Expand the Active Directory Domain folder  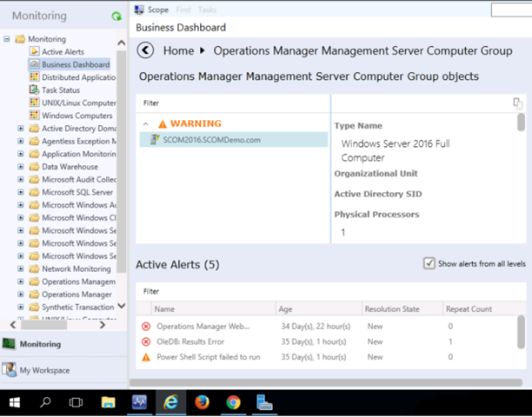tap(21, 129)
